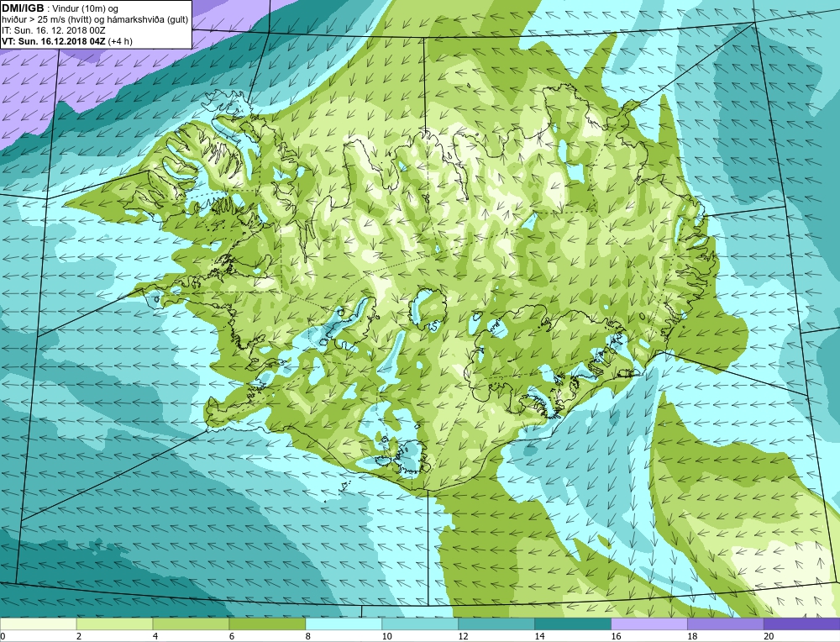Click the legend label '20'

click(x=769, y=636)
